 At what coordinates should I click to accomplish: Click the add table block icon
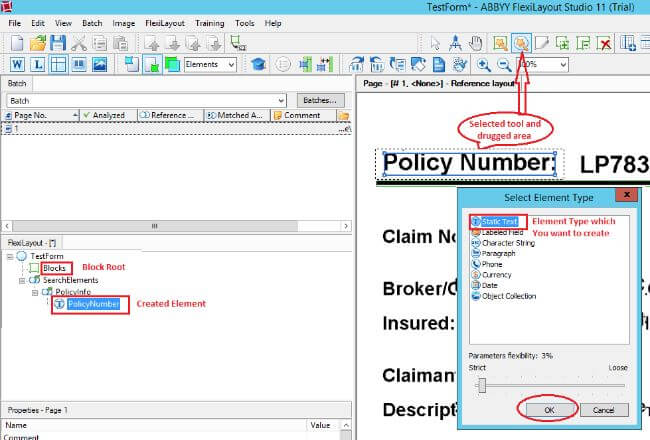tap(628, 43)
